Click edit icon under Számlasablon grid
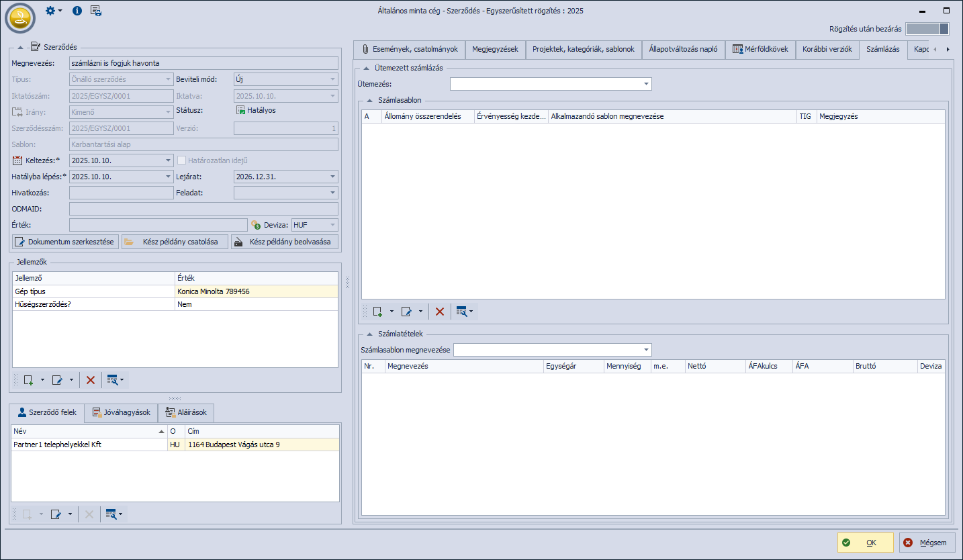Viewport: 963px width, 560px height. click(x=406, y=312)
